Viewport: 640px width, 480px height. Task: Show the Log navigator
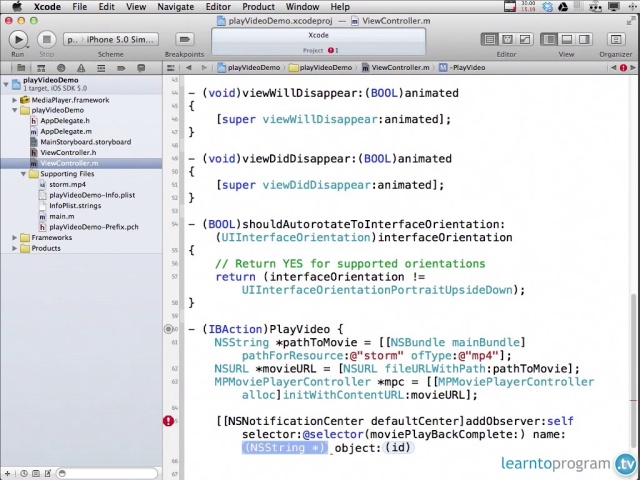tap(141, 68)
